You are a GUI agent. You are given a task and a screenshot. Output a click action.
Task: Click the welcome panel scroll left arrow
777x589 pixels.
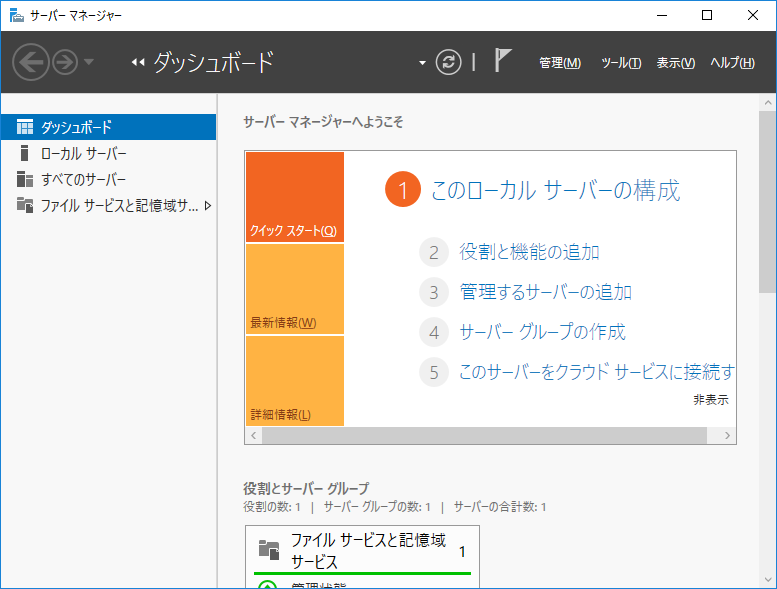pyautogui.click(x=254, y=435)
